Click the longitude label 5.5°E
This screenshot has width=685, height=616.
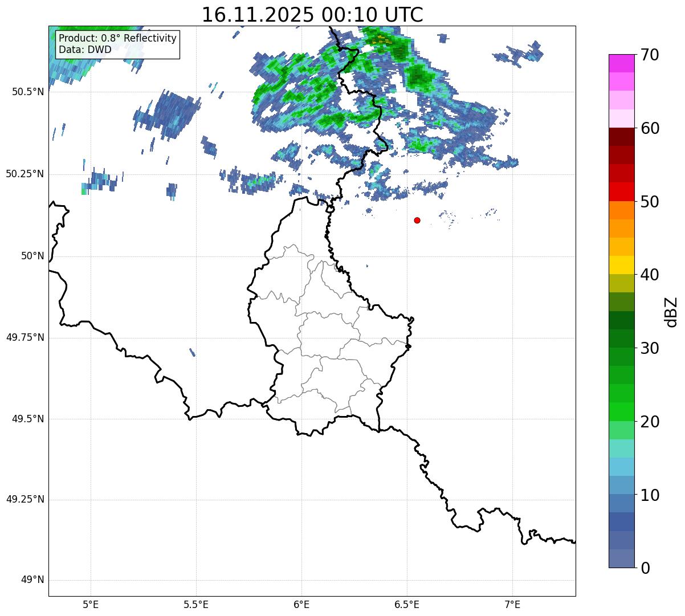coord(196,604)
